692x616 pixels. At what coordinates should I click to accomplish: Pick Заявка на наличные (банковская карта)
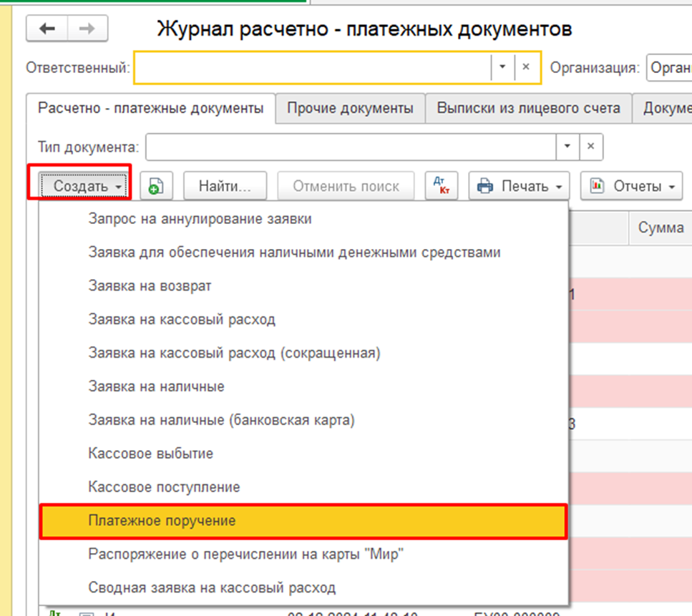(x=303, y=420)
